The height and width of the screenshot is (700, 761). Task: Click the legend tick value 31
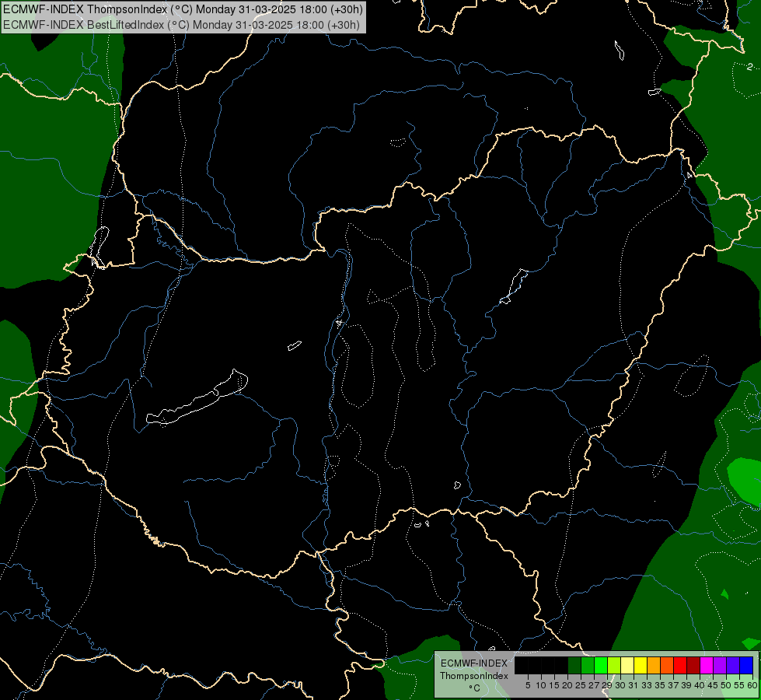[634, 685]
